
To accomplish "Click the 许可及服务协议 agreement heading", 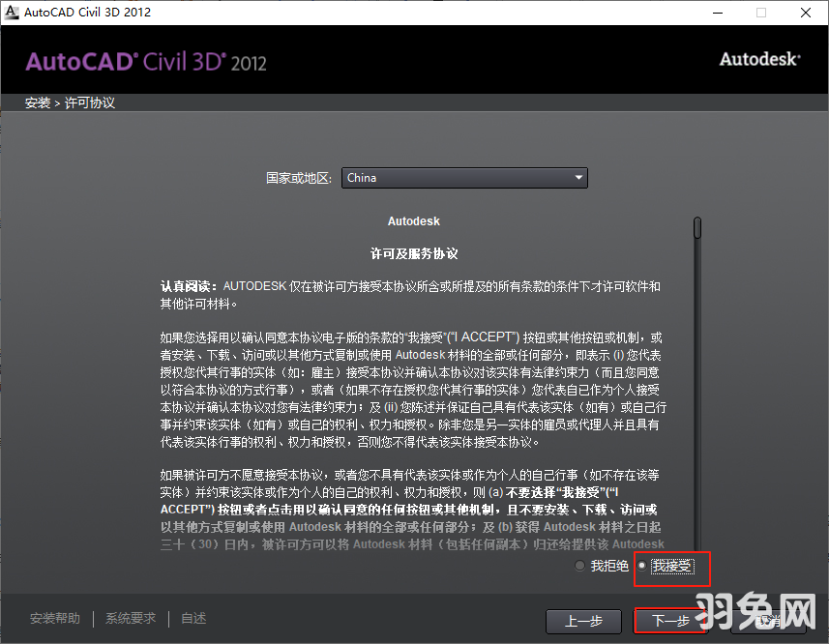I will tap(414, 253).
